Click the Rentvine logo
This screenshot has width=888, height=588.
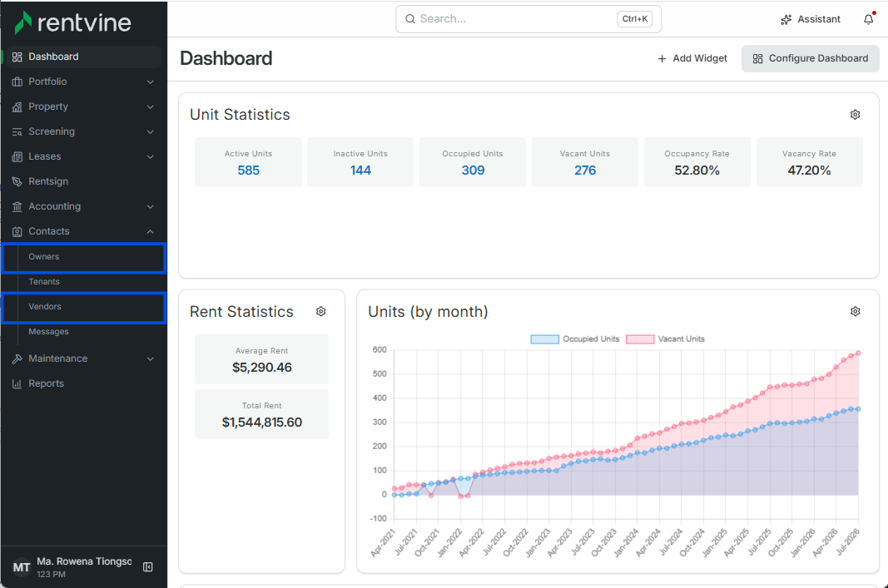coord(72,22)
